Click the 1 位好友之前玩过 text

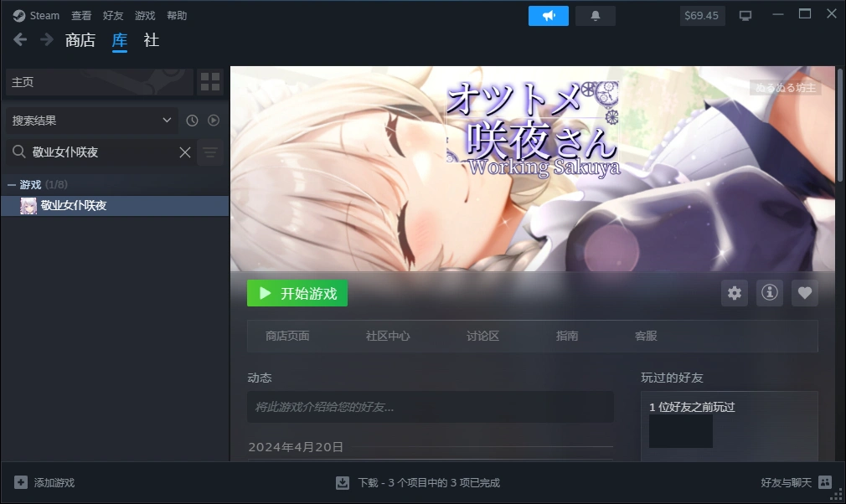coord(692,407)
